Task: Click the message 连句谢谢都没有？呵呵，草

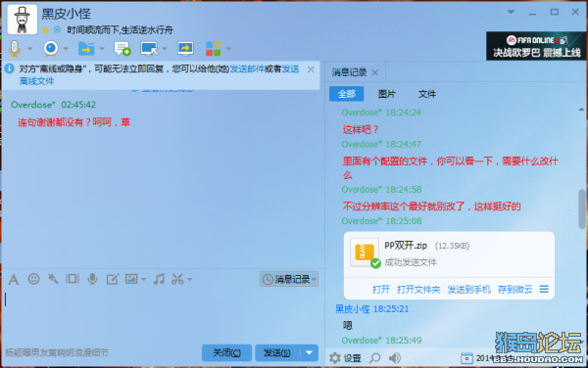Action: click(x=73, y=122)
